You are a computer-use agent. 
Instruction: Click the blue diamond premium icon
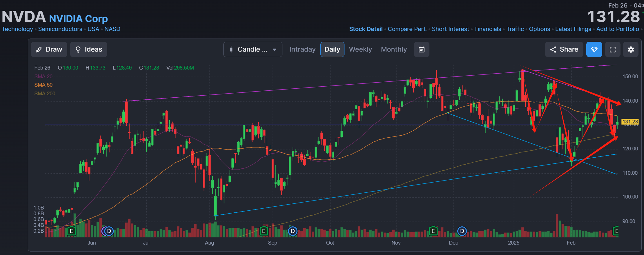coord(594,50)
